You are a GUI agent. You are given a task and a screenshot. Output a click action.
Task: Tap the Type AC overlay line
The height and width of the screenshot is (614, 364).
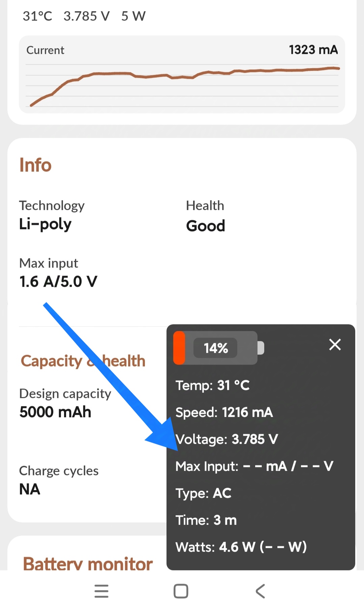[203, 493]
